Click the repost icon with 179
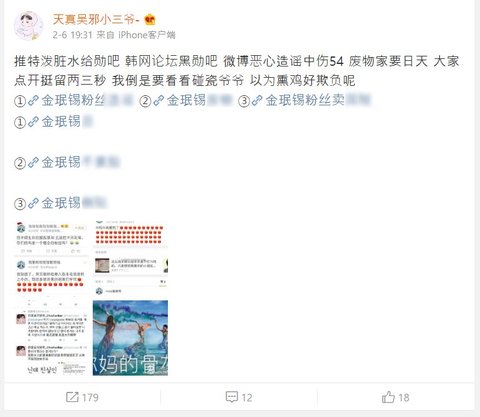The width and height of the screenshot is (480, 417). [x=72, y=397]
